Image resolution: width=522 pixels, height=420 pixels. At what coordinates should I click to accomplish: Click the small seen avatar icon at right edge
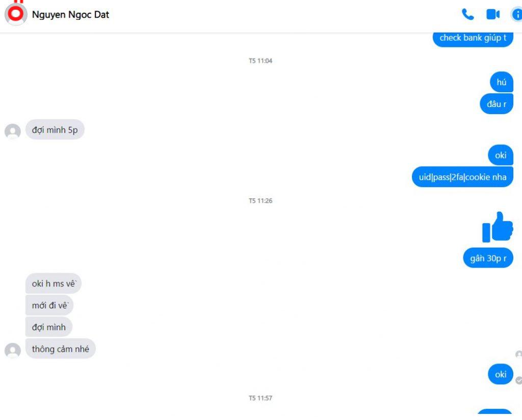click(518, 354)
